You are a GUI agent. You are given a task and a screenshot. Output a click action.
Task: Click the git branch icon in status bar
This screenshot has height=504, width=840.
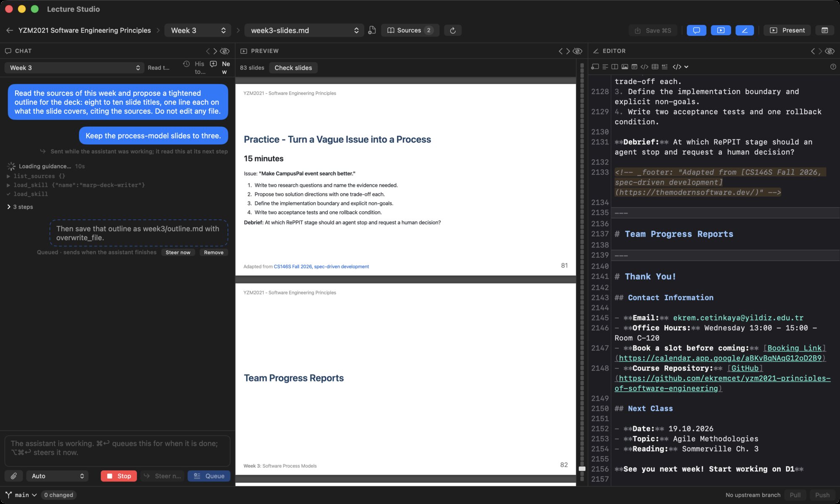coord(8,495)
